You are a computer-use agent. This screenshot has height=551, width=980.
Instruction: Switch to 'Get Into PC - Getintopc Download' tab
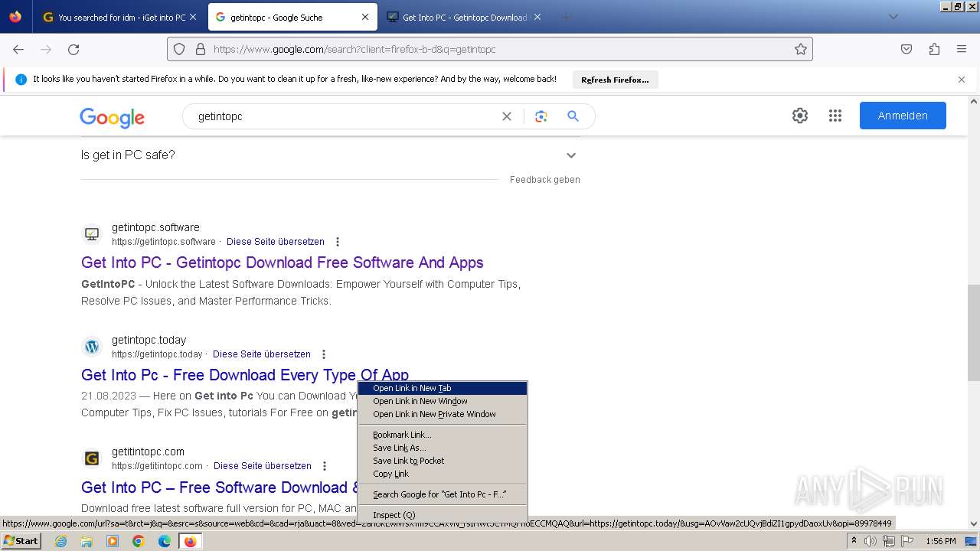[x=462, y=17]
